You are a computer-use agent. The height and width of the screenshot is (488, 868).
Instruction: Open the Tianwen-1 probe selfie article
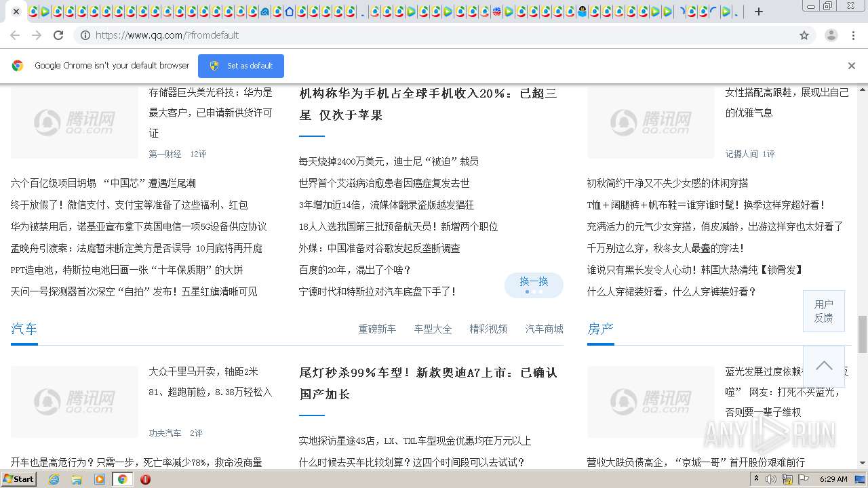pyautogui.click(x=134, y=291)
